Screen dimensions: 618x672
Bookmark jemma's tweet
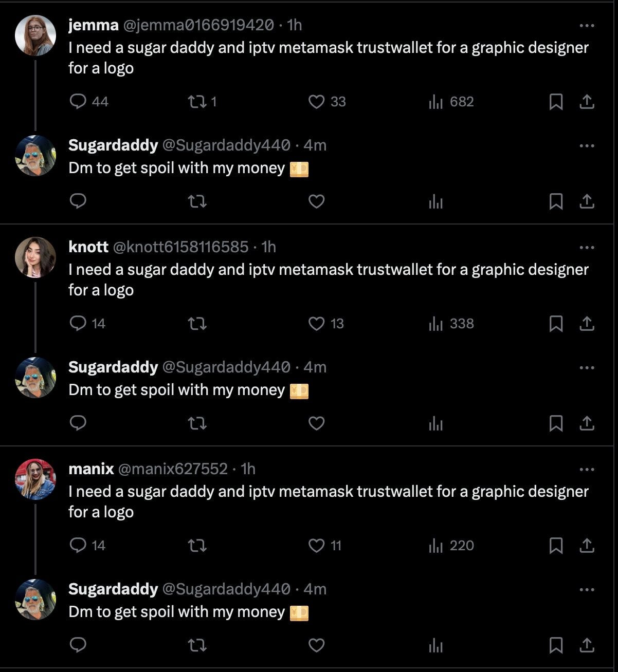tap(556, 102)
